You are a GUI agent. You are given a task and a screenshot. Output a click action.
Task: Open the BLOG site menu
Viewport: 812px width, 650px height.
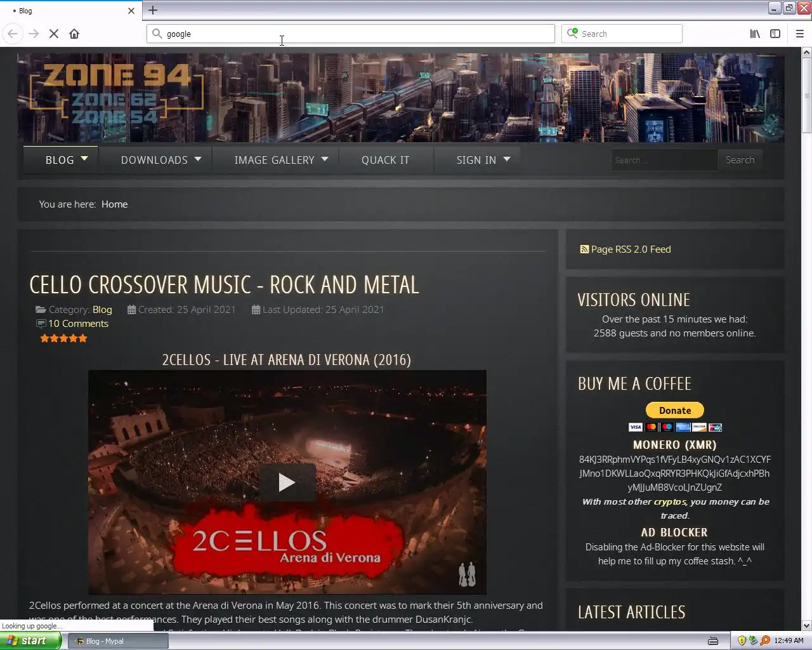pyautogui.click(x=60, y=160)
